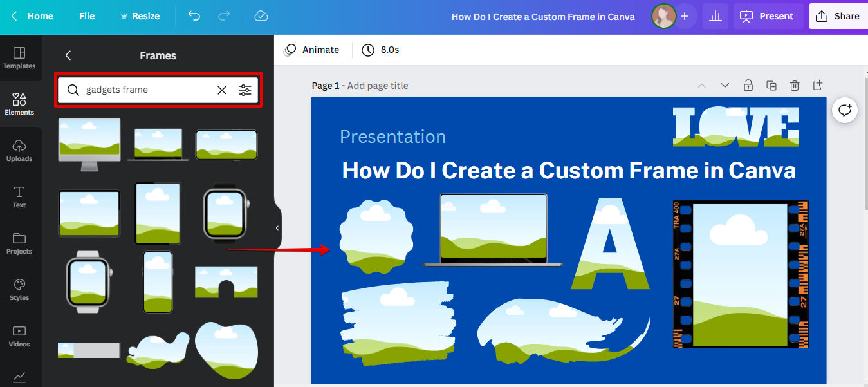Open the Elements panel
The height and width of the screenshot is (387, 868).
pyautogui.click(x=19, y=103)
